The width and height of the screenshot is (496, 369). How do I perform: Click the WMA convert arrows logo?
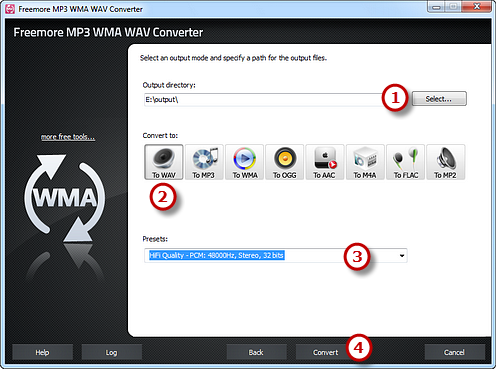tap(65, 198)
